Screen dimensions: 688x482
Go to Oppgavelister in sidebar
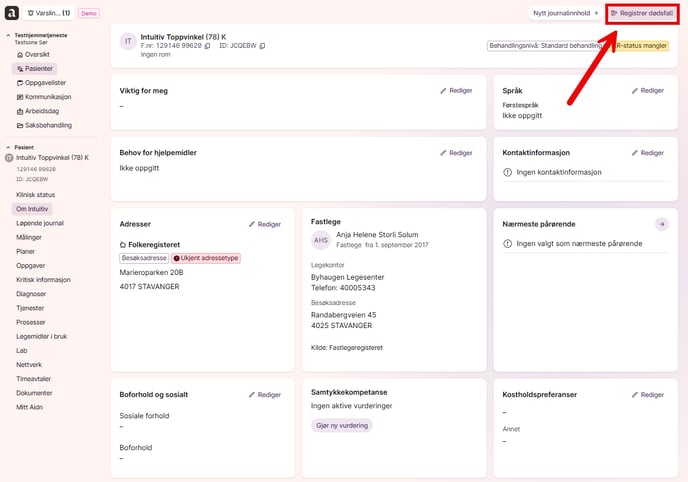point(48,83)
